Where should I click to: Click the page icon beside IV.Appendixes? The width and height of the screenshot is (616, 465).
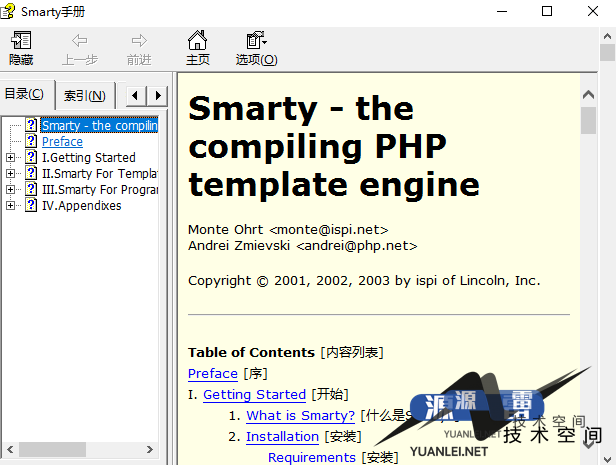pyautogui.click(x=31, y=205)
